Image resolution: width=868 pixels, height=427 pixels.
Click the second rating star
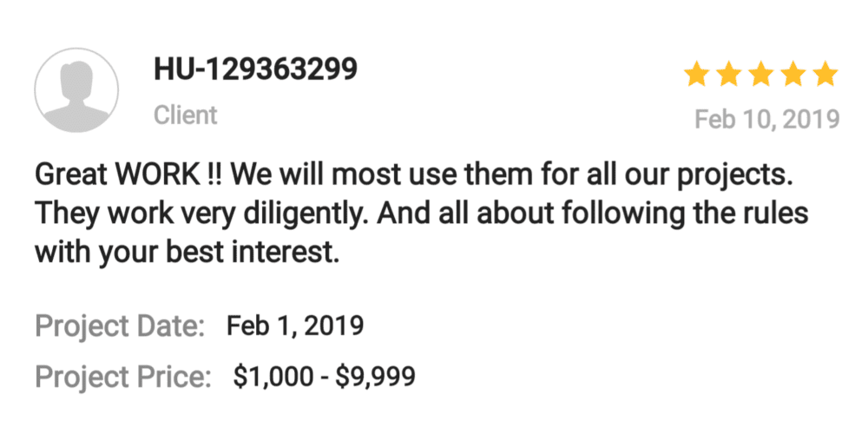click(x=729, y=75)
